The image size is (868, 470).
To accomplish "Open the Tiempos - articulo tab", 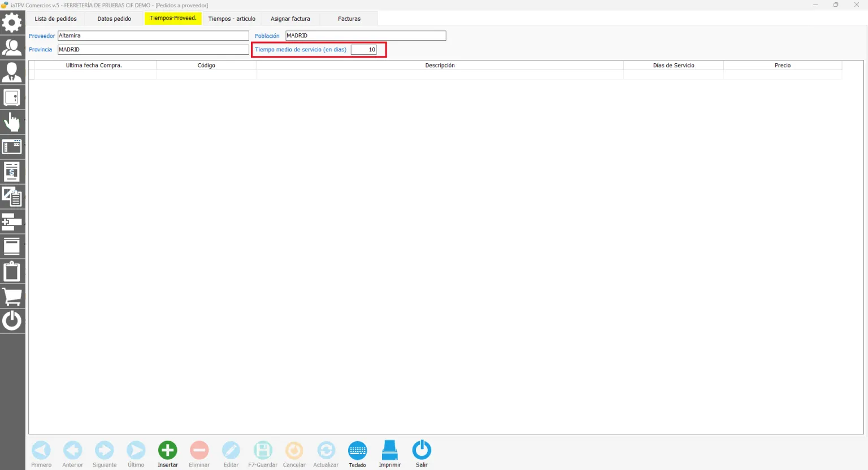I will point(232,19).
